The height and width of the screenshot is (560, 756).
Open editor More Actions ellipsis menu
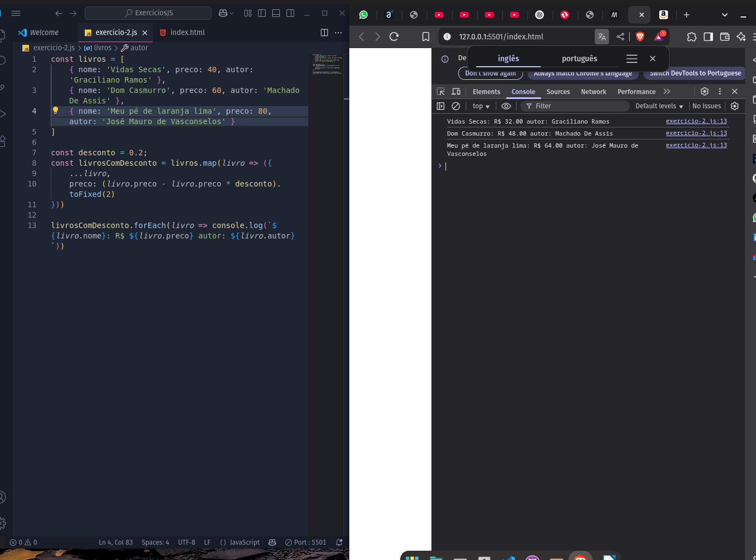click(x=338, y=33)
